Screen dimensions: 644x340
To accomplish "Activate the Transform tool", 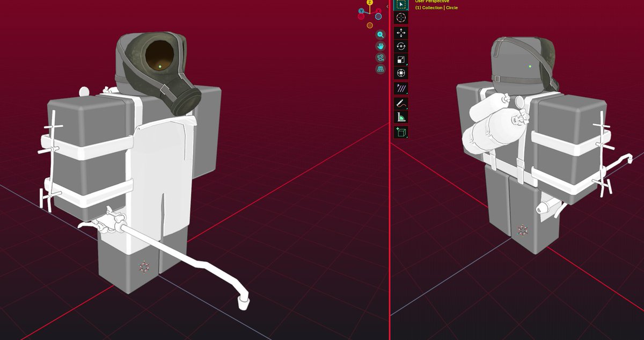I will point(401,73).
